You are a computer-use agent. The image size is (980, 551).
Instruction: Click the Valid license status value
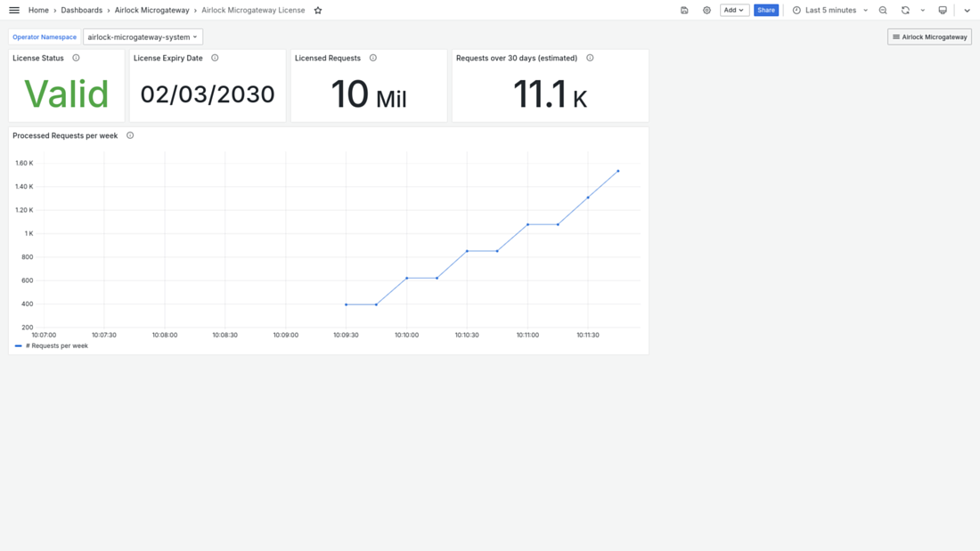pyautogui.click(x=66, y=93)
